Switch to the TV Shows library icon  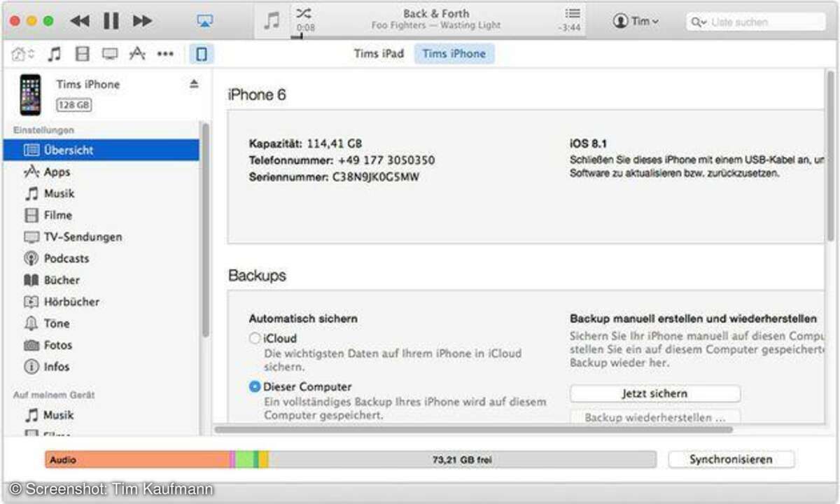tap(110, 54)
